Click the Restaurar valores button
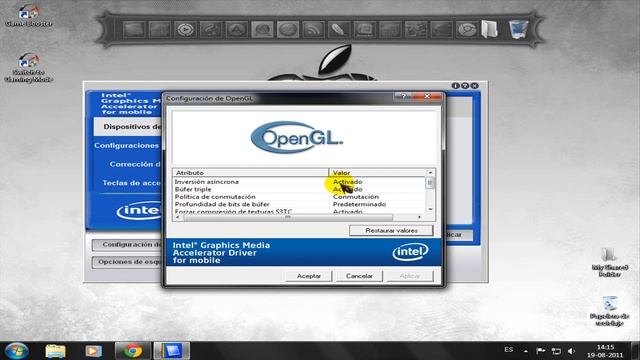 tap(391, 231)
